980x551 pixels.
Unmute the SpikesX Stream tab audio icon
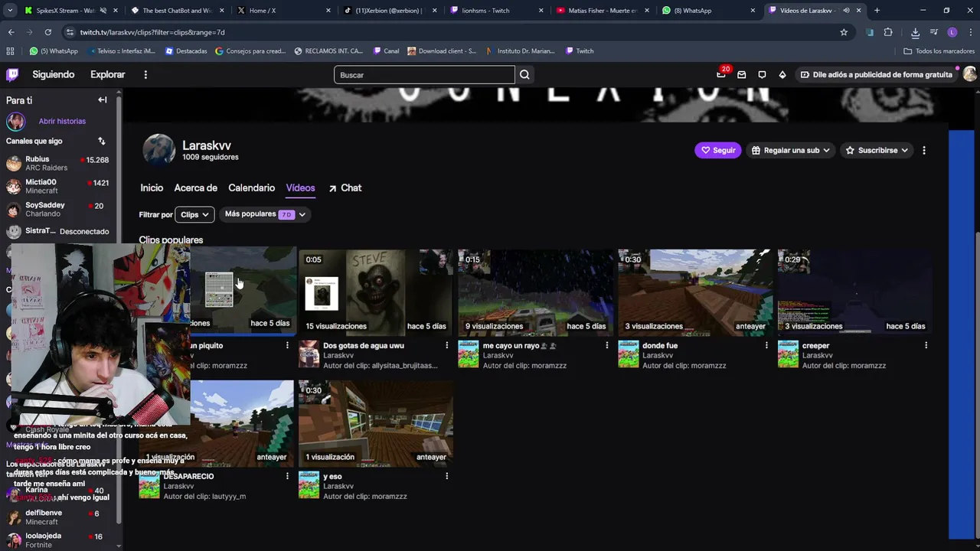[103, 11]
